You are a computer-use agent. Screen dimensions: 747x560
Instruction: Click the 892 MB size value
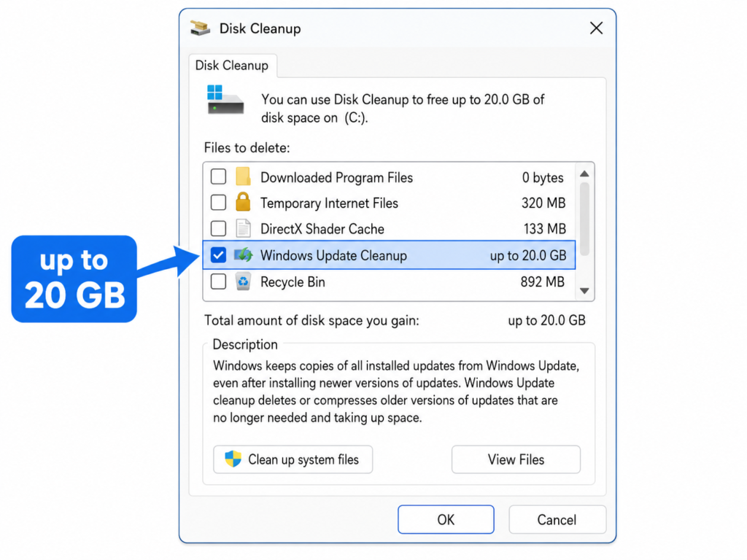pos(543,282)
